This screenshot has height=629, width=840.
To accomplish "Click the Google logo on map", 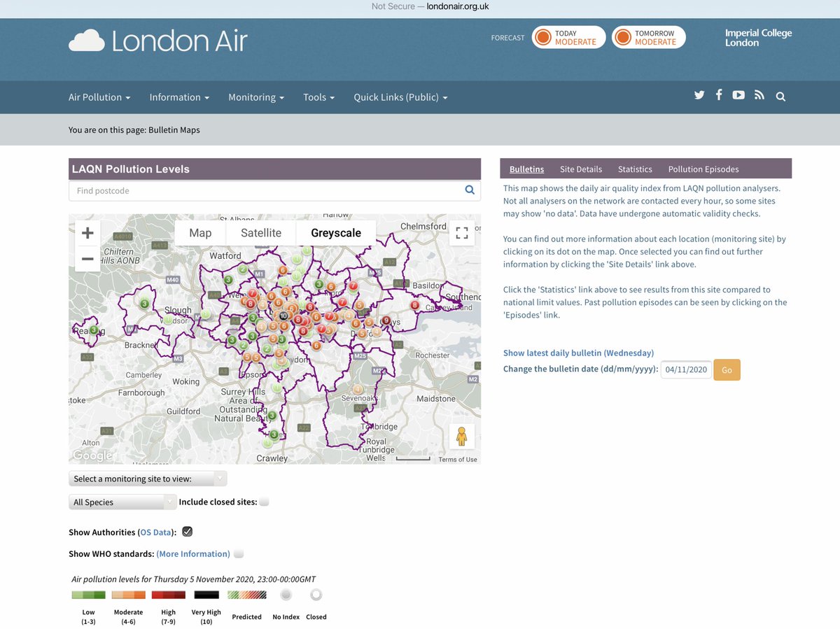I will 92,455.
